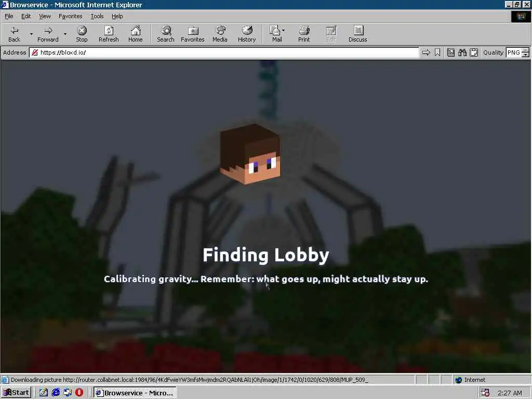532x399 pixels.
Task: Open the Favorites toolbar pane
Action: pyautogui.click(x=192, y=34)
